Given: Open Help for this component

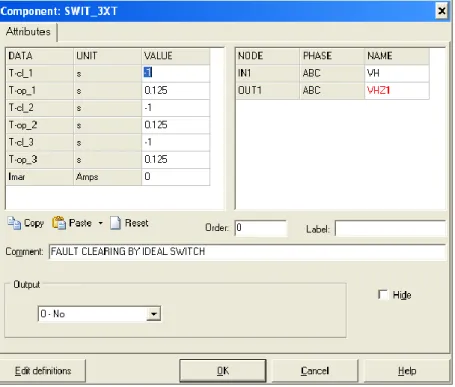Looking at the screenshot, I should point(407,371).
